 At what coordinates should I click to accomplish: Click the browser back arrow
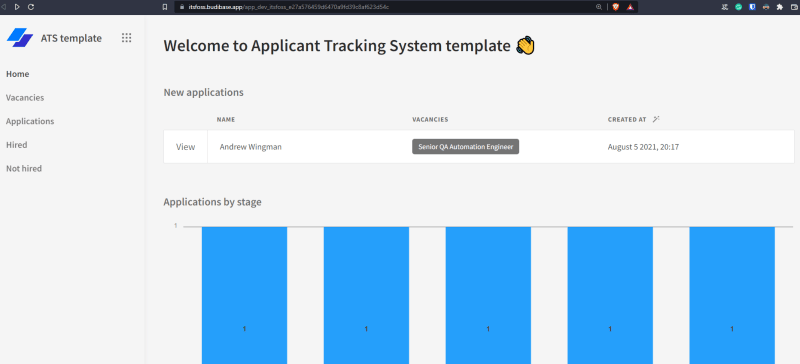click(4, 7)
